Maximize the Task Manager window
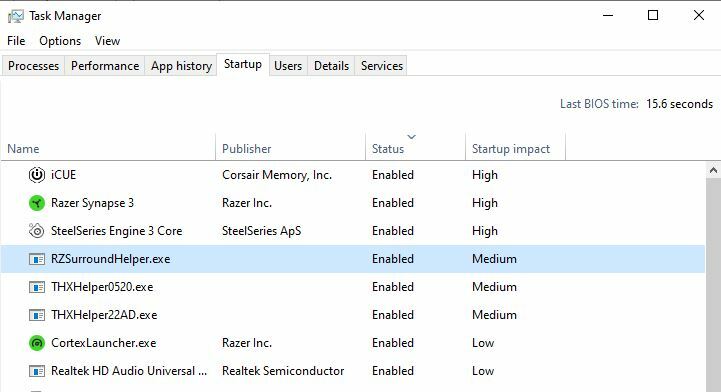This screenshot has width=721, height=392. click(653, 16)
